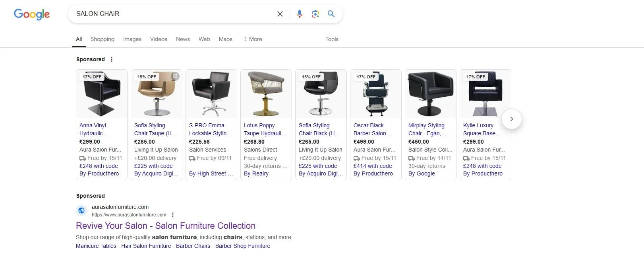
Task: Click into the SALON CHAIR search field
Action: (x=173, y=14)
